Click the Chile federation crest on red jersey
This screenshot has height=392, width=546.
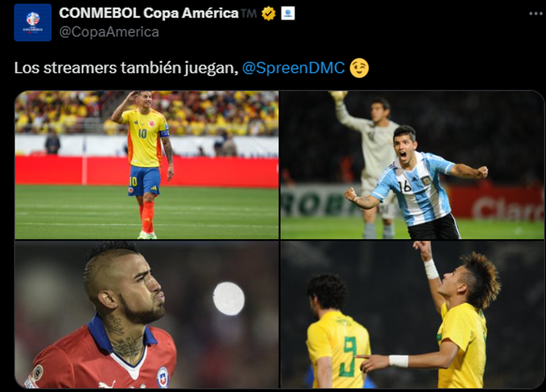pos(163,377)
